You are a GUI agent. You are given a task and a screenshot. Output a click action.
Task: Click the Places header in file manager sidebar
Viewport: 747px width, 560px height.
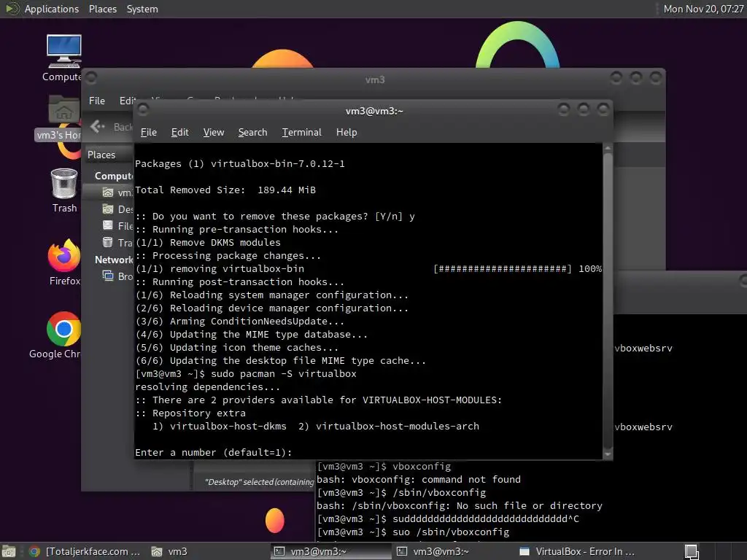tap(101, 155)
